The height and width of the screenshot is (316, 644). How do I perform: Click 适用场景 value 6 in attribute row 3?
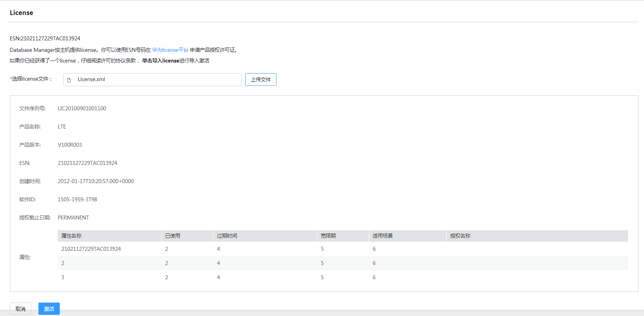click(374, 277)
